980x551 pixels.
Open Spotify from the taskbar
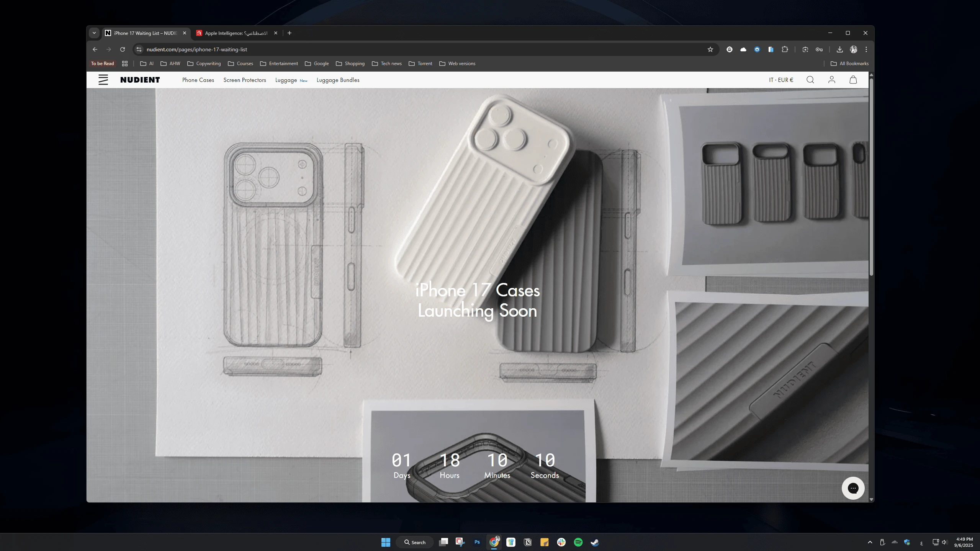pyautogui.click(x=578, y=542)
